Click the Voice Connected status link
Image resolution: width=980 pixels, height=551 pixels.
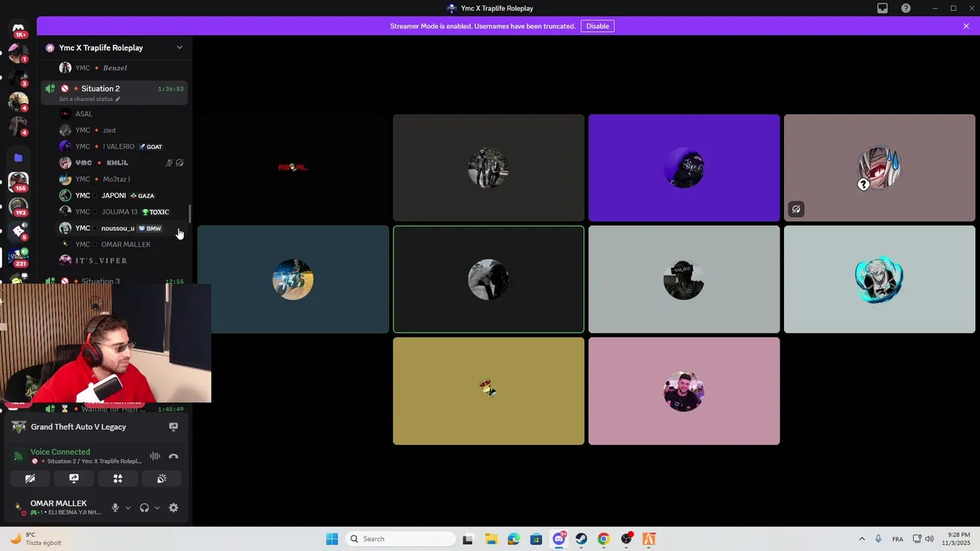(60, 452)
